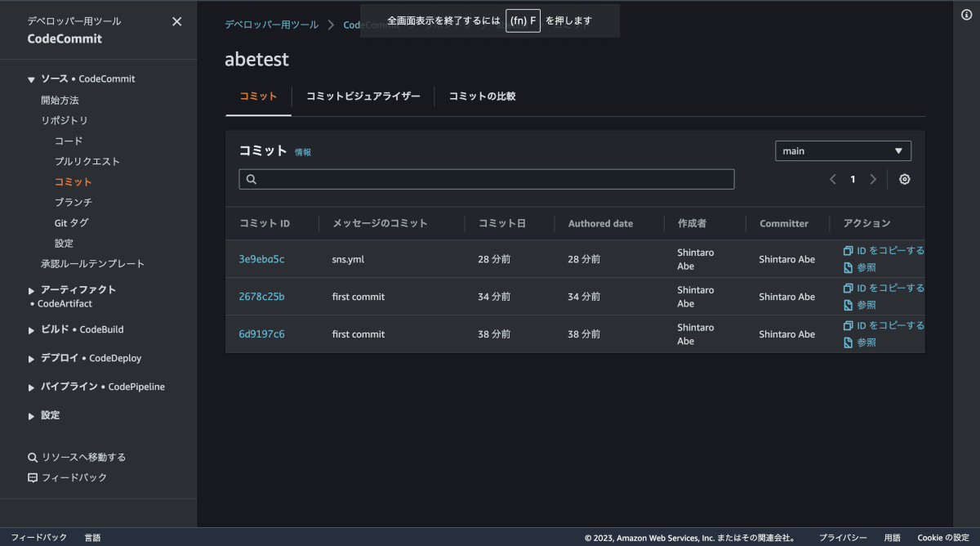Screen dimensions: 980x546
Task: Click 28 分前 under コミット日
Action: click(494, 259)
